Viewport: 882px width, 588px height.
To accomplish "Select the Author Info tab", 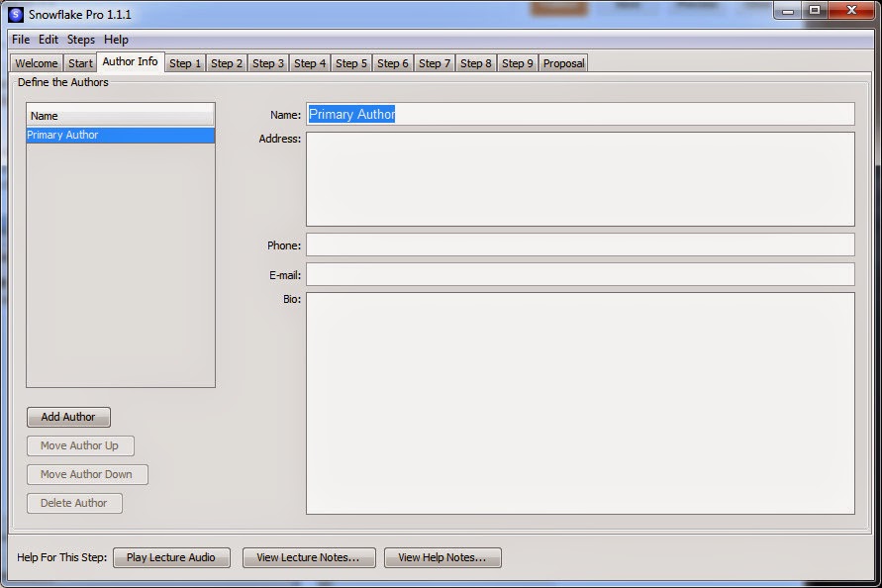I will tap(130, 62).
